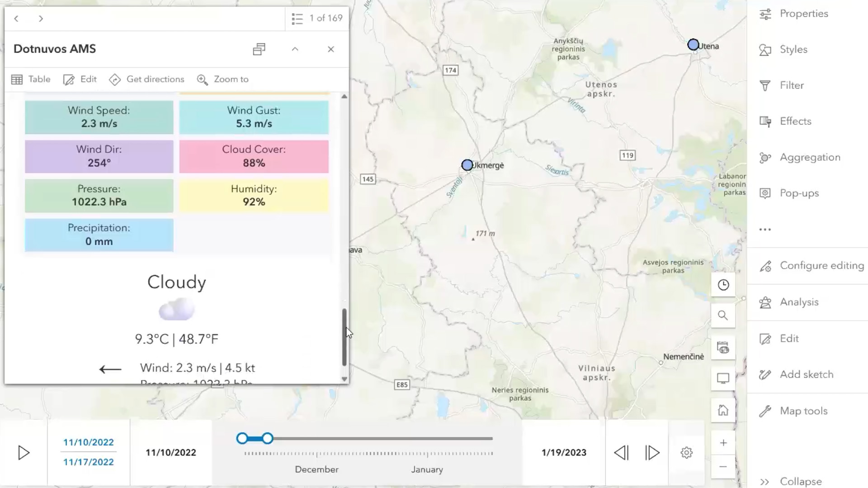
Task: Select the Utena station point on map
Action: click(693, 45)
